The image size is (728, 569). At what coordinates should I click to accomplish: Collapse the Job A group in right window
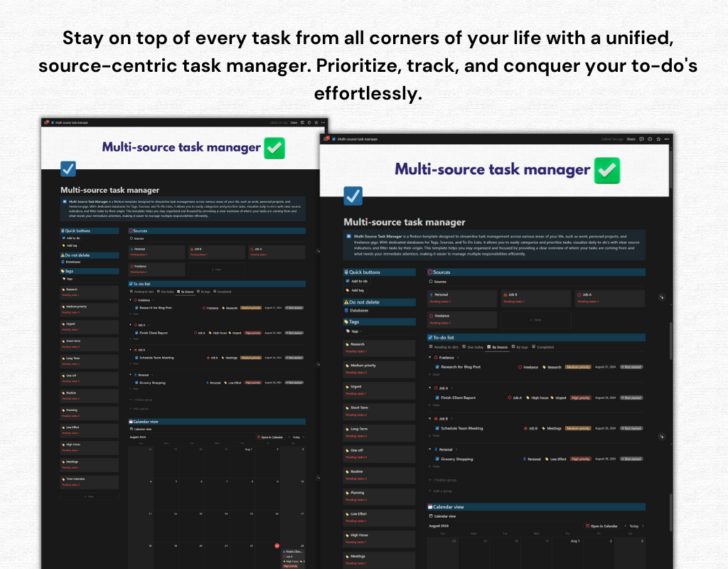point(430,388)
